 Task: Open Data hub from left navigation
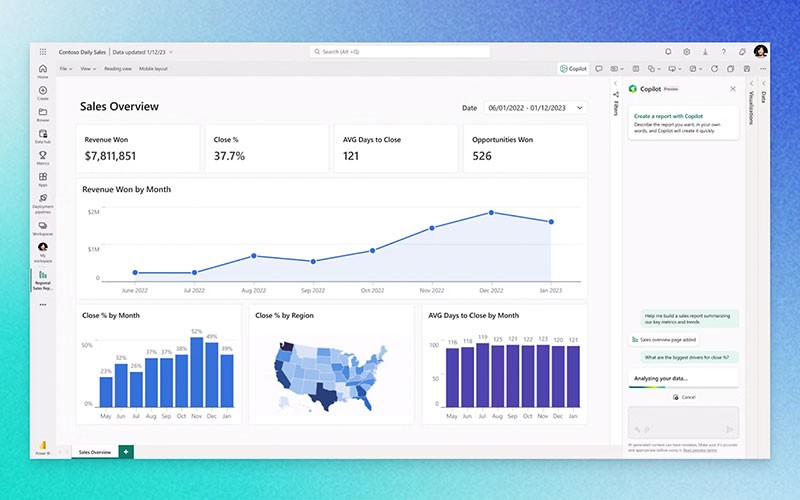(43, 136)
